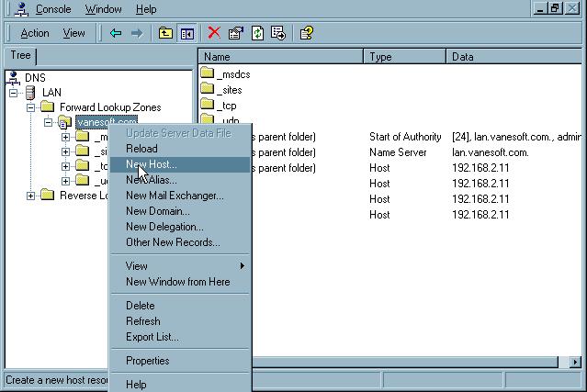Choose New Host from the context menu
The height and width of the screenshot is (392, 587).
point(152,164)
